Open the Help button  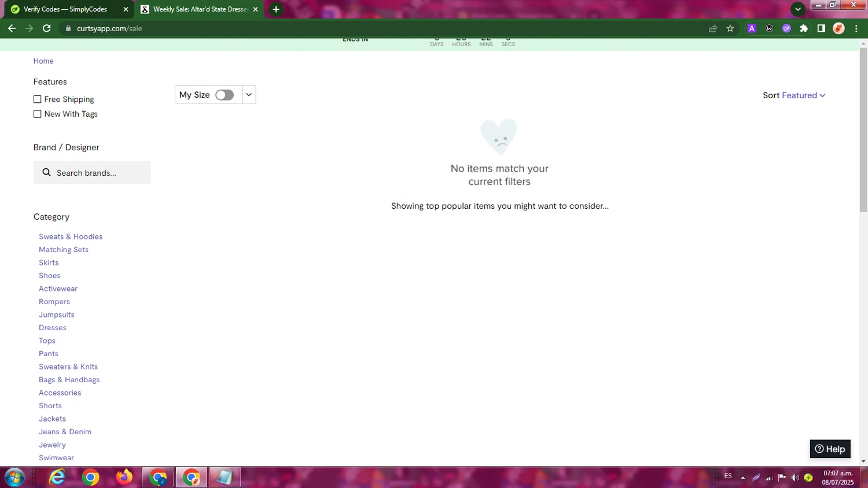[x=830, y=449]
